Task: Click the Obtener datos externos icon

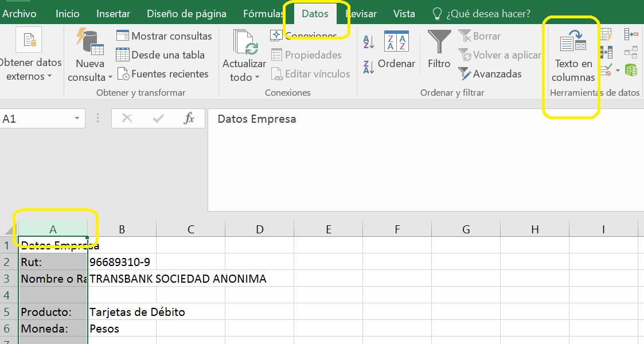Action: (29, 40)
